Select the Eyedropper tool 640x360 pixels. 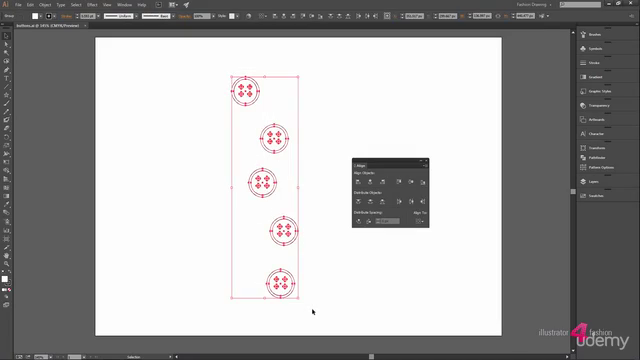coord(6,204)
